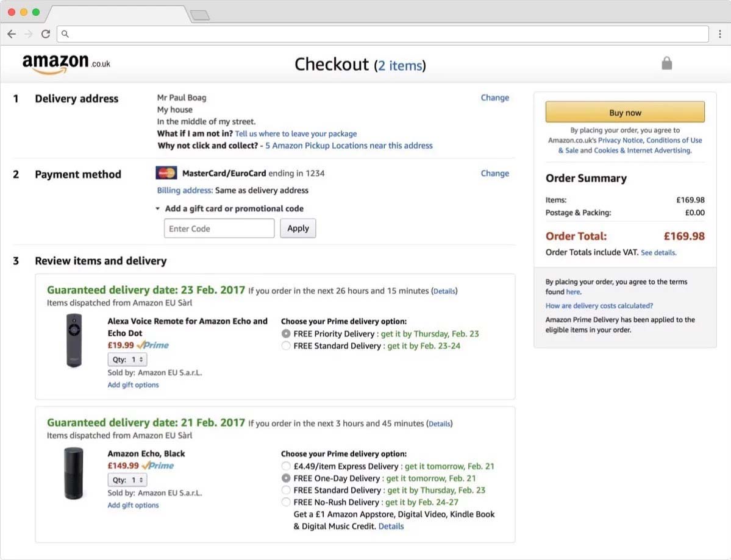The image size is (731, 560).
Task: Collapse the gift card or promotional code section
Action: click(158, 208)
